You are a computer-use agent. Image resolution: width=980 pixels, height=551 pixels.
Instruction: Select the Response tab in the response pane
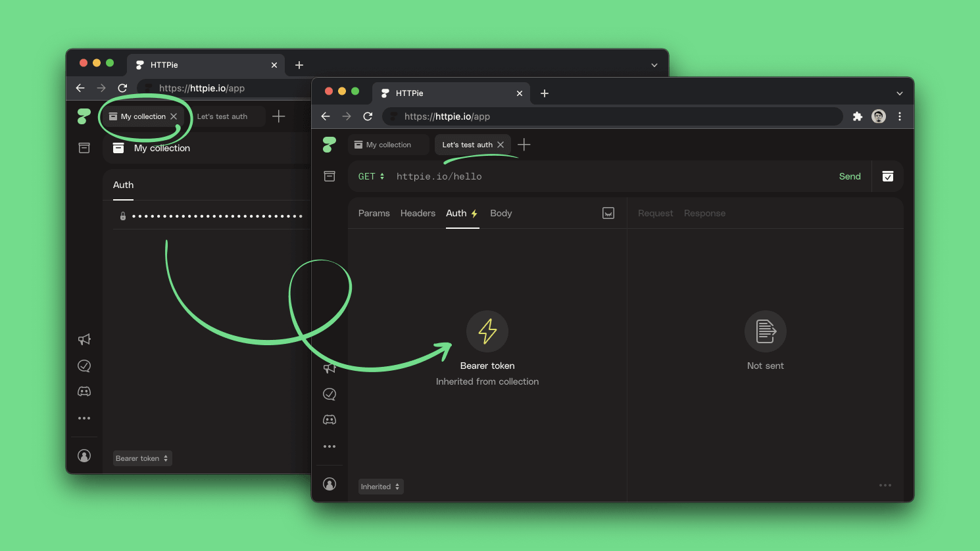pyautogui.click(x=705, y=213)
